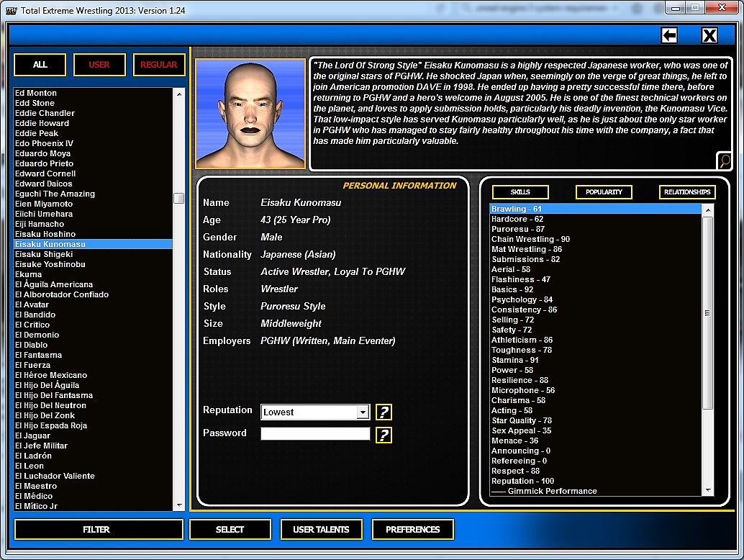
Task: Click the worker list scroll down arrow
Action: click(179, 505)
